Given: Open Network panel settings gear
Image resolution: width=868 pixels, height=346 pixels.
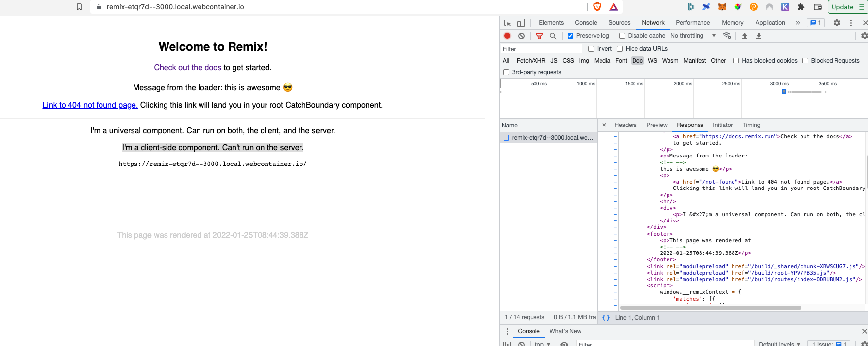Looking at the screenshot, I should click(x=864, y=36).
